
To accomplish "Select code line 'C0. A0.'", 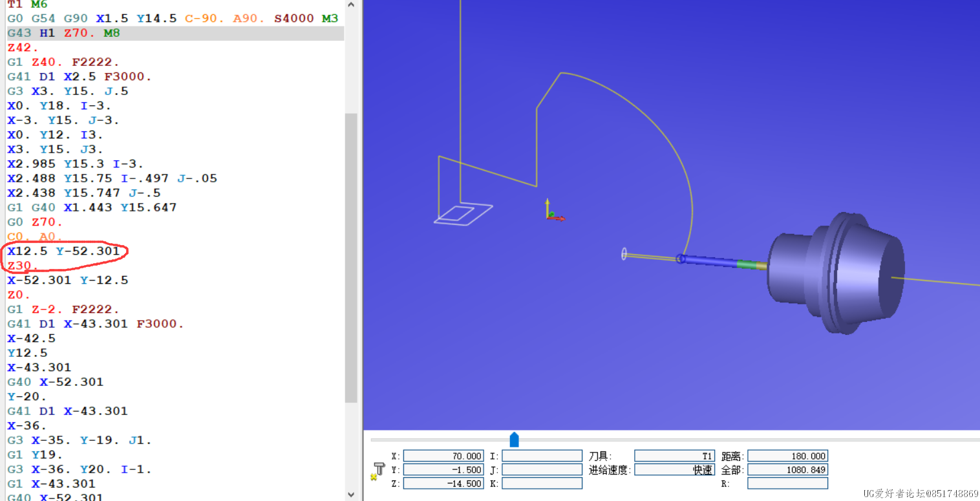I will click(35, 237).
